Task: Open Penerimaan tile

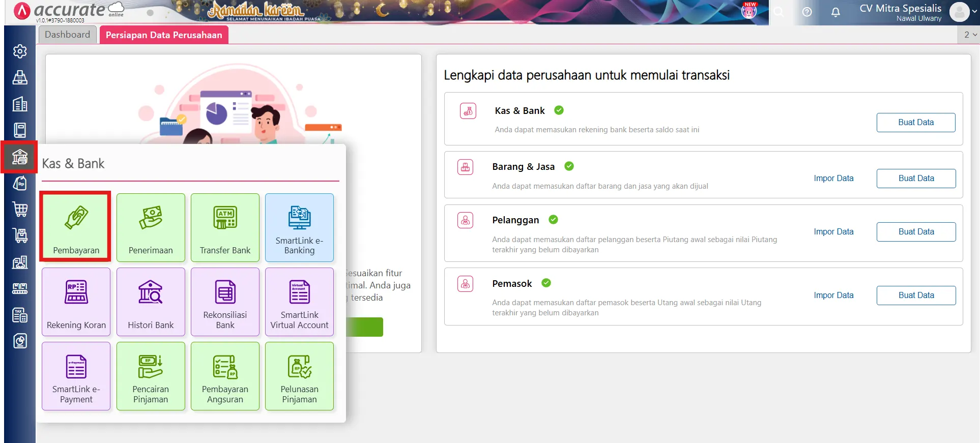Action: 151,227
